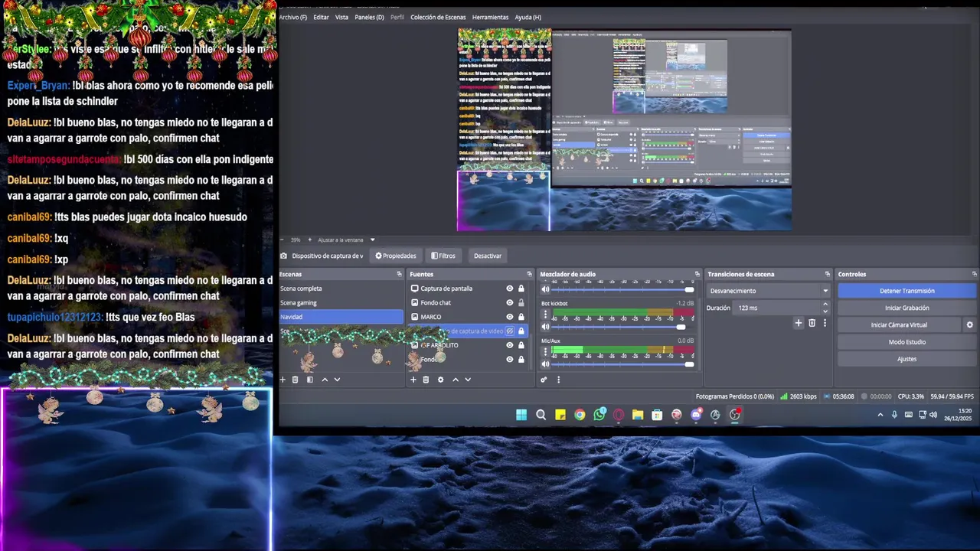Open scene filters icon in Escenas toolbar
Viewport: 980px width, 551px height.
(x=309, y=380)
